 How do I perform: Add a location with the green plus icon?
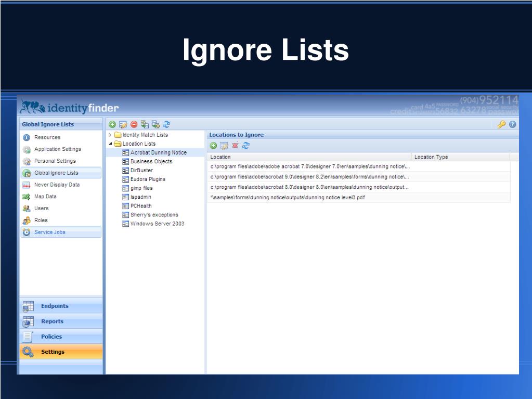pyautogui.click(x=213, y=146)
